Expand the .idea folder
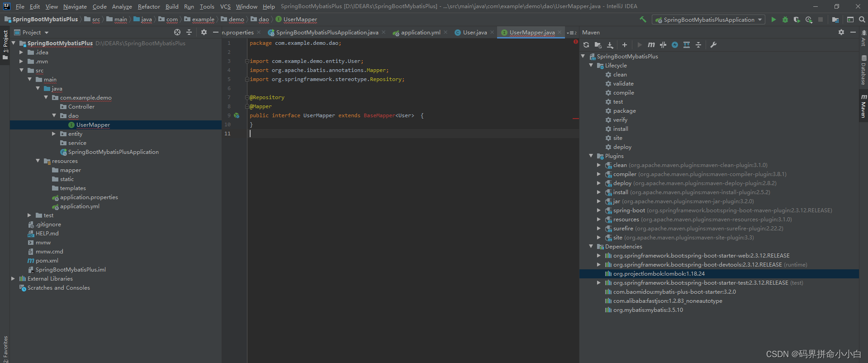Viewport: 868px width, 363px height. click(21, 53)
